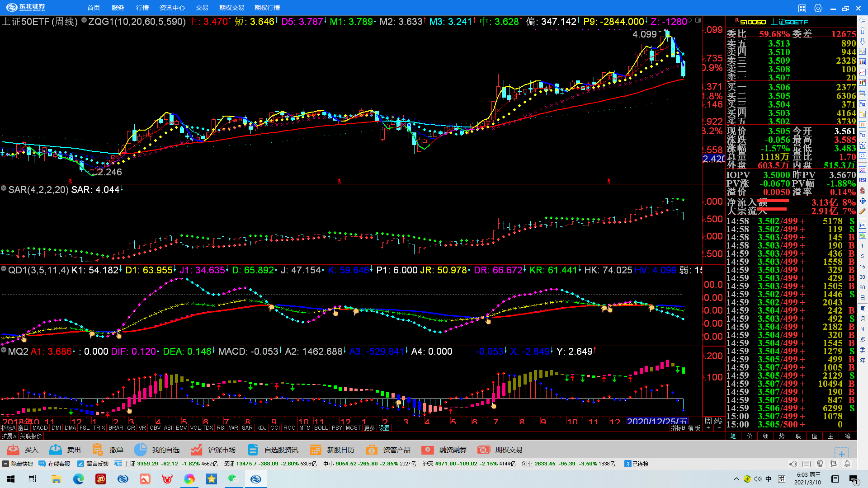
Task: Open the 更多 indicators list
Action: point(369,428)
